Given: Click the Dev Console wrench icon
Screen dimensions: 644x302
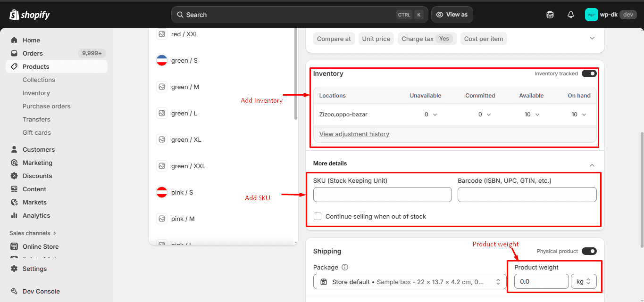Looking at the screenshot, I should tap(14, 291).
